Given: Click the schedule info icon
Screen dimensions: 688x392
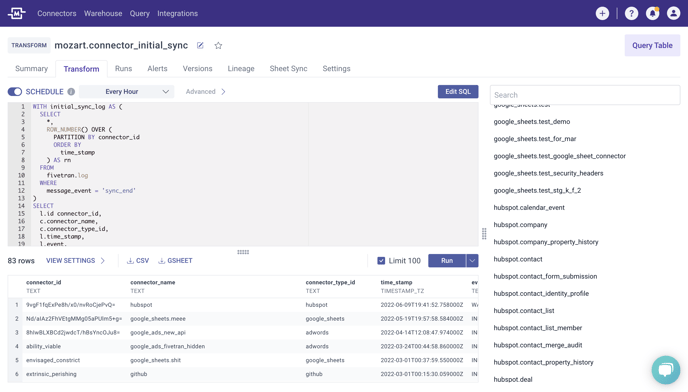Looking at the screenshot, I should point(71,91).
